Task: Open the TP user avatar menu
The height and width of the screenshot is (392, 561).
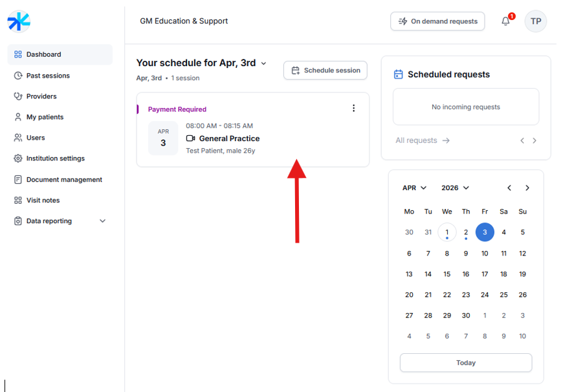Action: click(x=536, y=21)
